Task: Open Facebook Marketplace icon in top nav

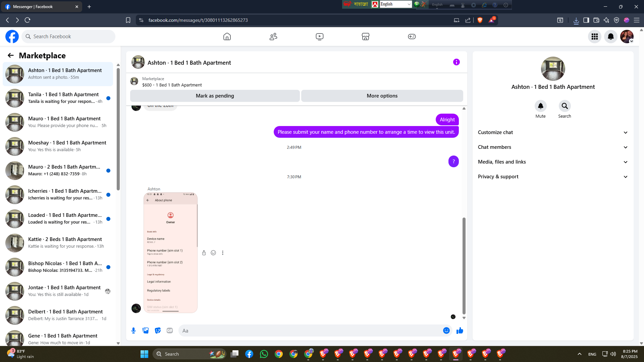Action: 366,37
